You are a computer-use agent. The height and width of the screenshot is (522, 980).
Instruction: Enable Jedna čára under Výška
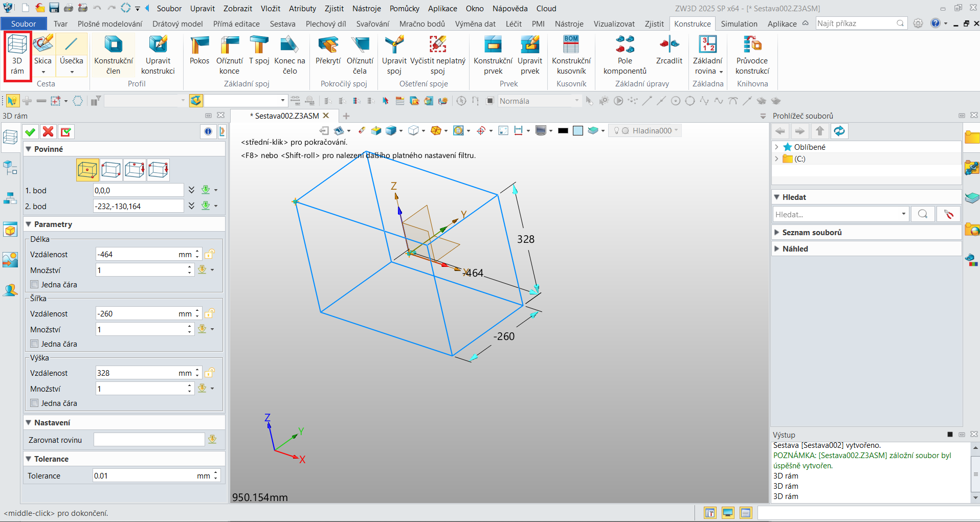[35, 403]
